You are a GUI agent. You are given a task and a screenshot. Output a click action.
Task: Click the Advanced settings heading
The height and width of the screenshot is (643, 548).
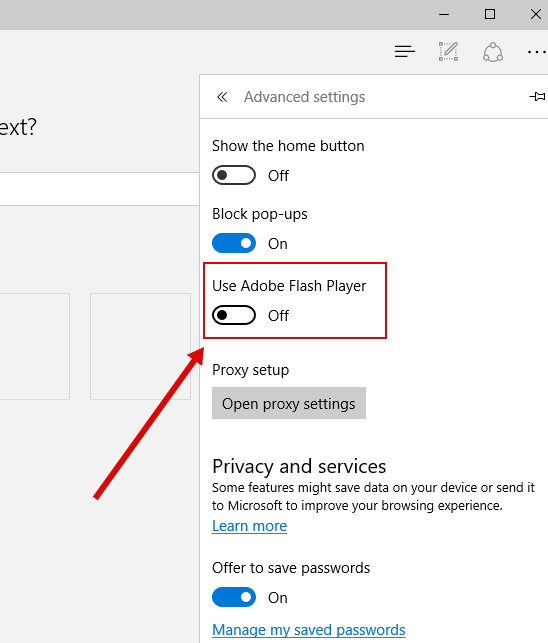(x=304, y=97)
